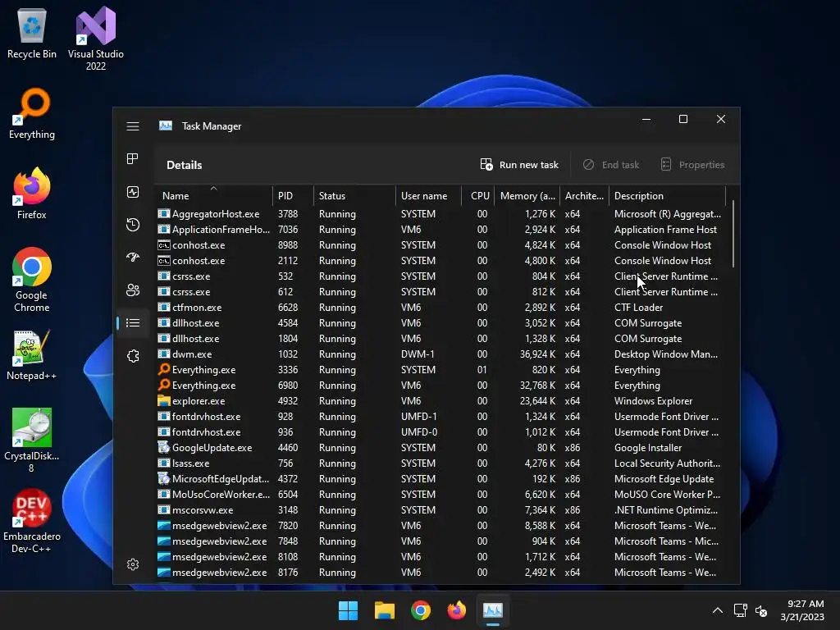Screen dimensions: 840x630
Task: Select the GoogleUpdate.exe process row
Action: point(442,447)
